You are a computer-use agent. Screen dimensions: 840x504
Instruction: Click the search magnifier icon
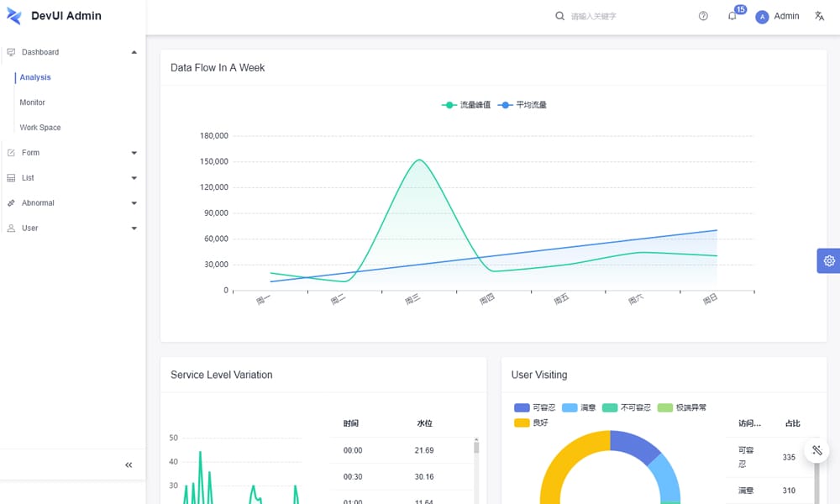tap(559, 16)
